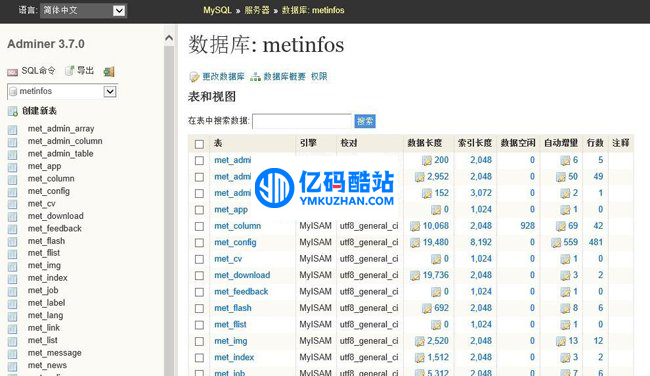Select met_admin_table in the sidebar
Screen dimensions: 650x376
pos(61,153)
